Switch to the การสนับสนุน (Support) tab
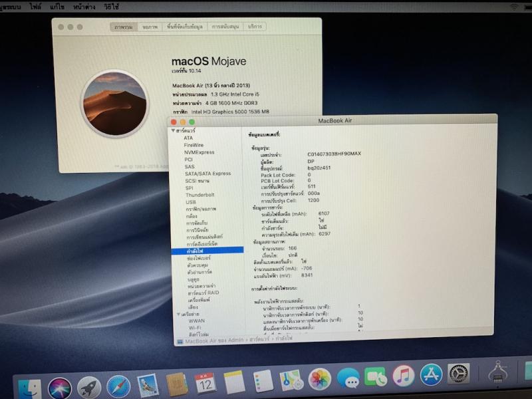Viewport: 532px width, 399px height. [225, 27]
